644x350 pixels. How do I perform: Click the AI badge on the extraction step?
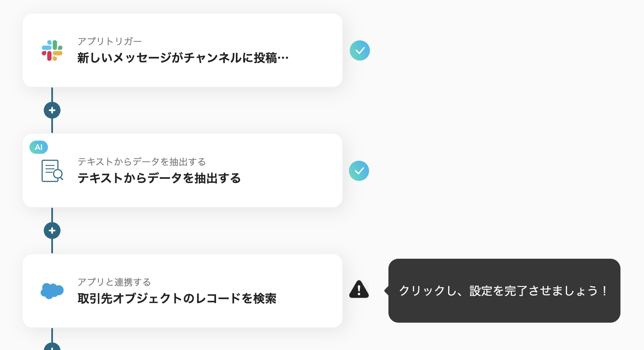coord(39,147)
